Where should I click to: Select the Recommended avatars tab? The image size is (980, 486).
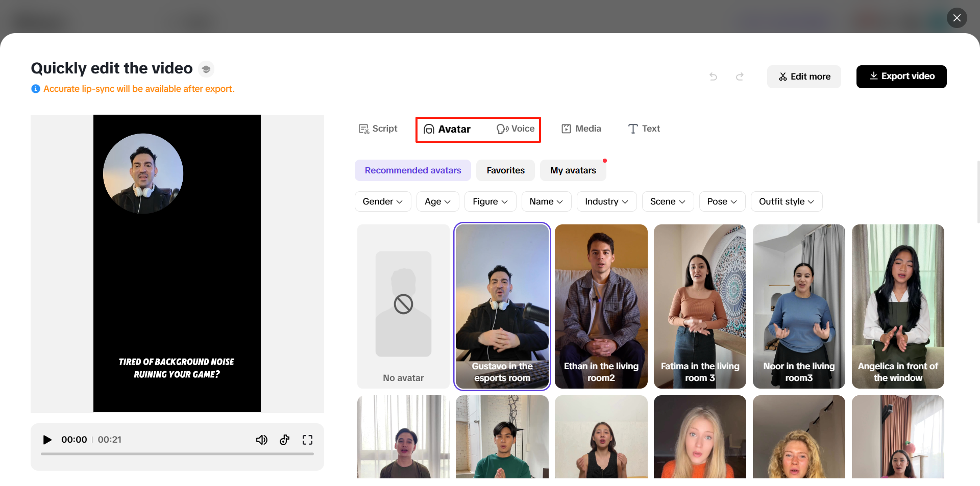(x=412, y=170)
